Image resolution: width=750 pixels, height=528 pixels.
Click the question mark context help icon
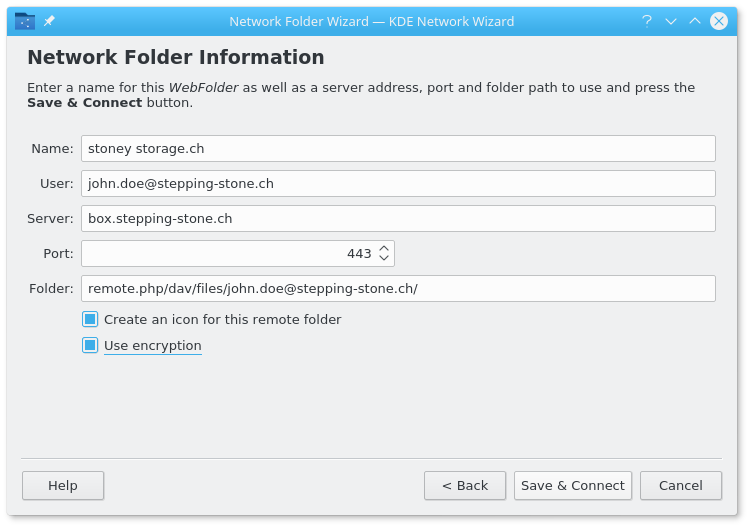pyautogui.click(x=647, y=21)
